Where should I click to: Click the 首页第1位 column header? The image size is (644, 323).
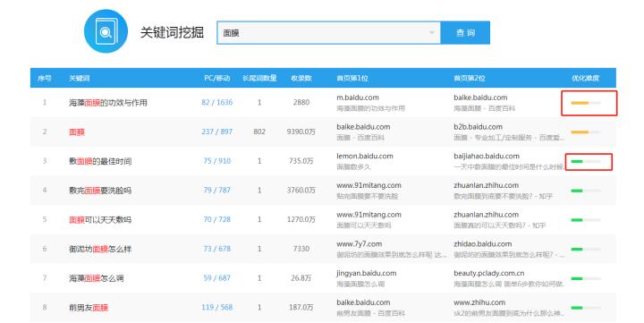(x=352, y=78)
